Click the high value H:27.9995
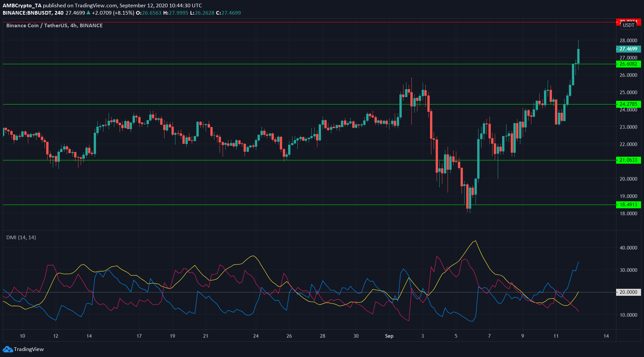Screen dimensions: 644x357 176,13
